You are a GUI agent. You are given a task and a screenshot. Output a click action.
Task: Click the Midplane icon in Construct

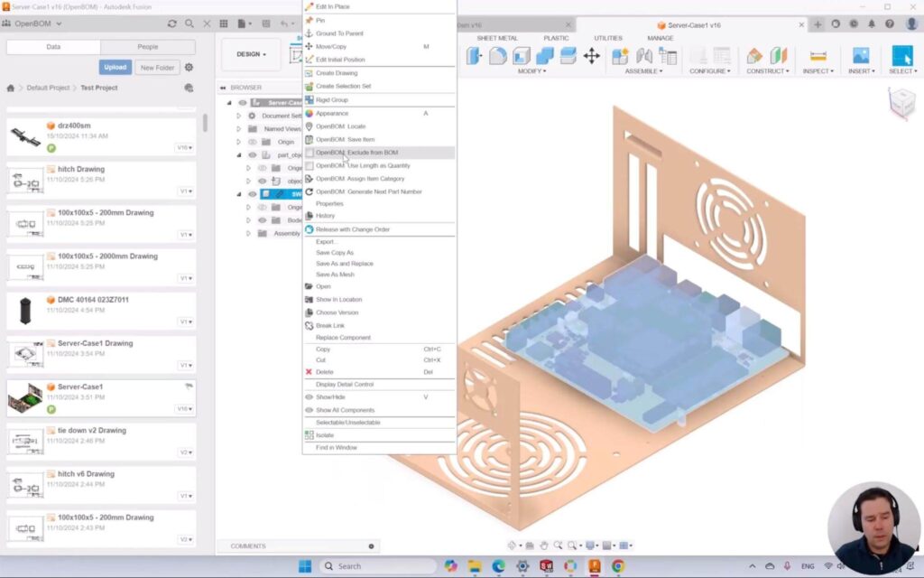(x=779, y=55)
